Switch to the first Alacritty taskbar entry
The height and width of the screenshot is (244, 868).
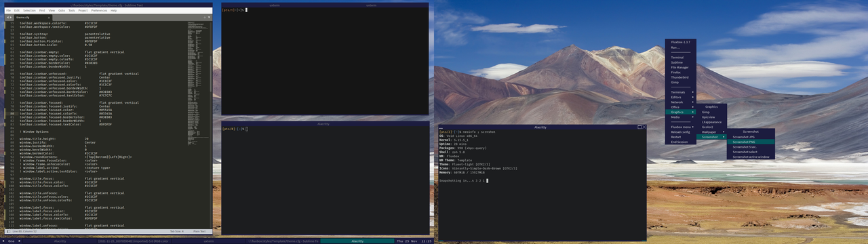point(60,241)
